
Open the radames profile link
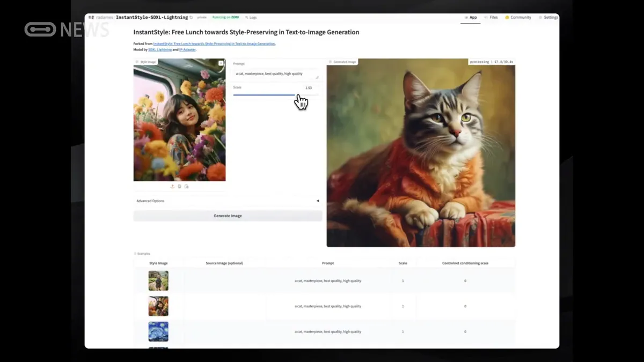tap(105, 17)
